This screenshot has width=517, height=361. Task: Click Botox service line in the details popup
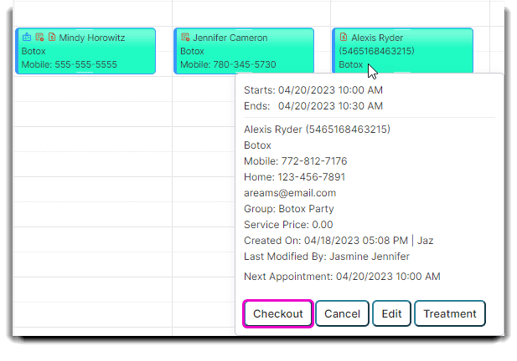(x=257, y=145)
